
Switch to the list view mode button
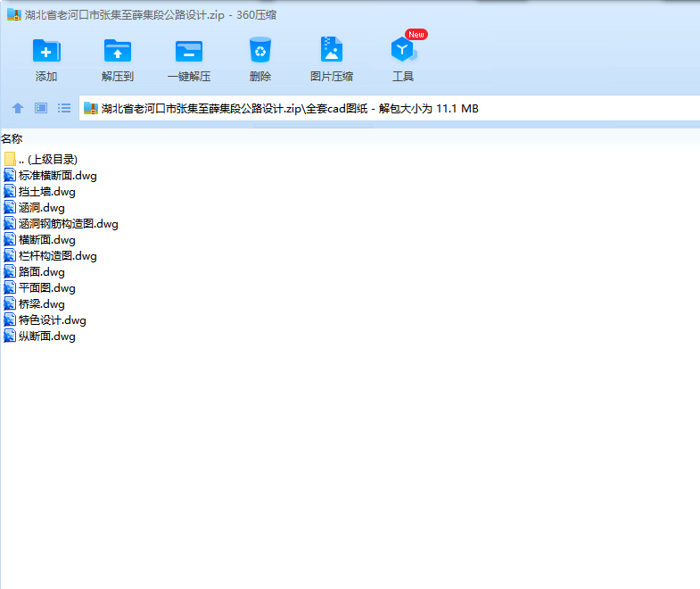point(64,108)
